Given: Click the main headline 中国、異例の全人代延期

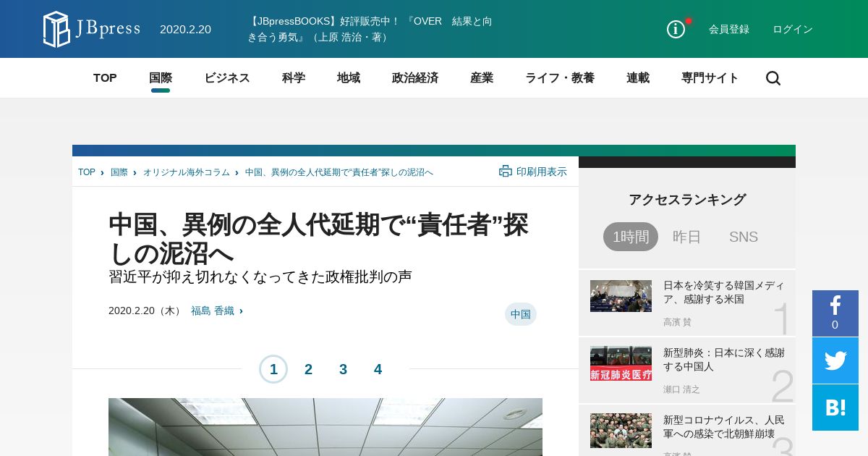Looking at the screenshot, I should point(318,239).
